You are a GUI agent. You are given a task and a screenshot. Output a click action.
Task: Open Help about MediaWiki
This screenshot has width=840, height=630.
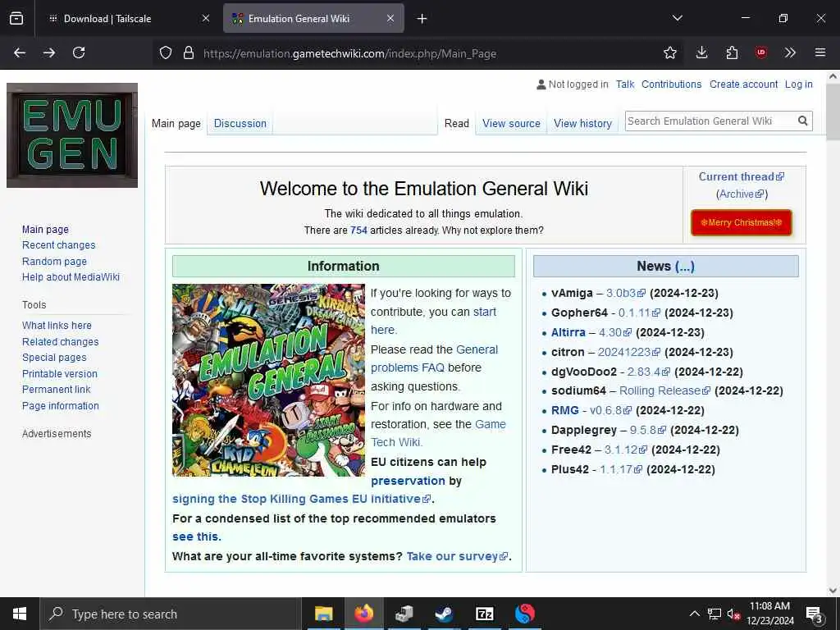tap(71, 277)
